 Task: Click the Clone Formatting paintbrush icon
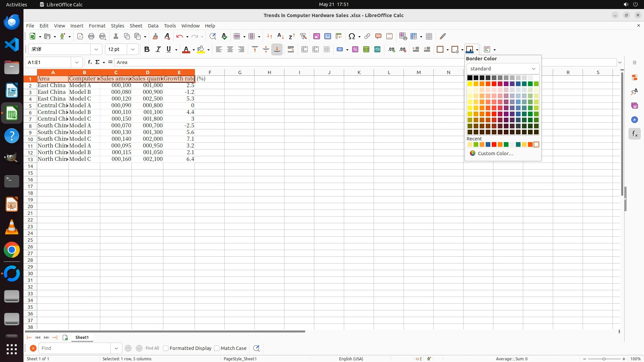tap(155, 36)
